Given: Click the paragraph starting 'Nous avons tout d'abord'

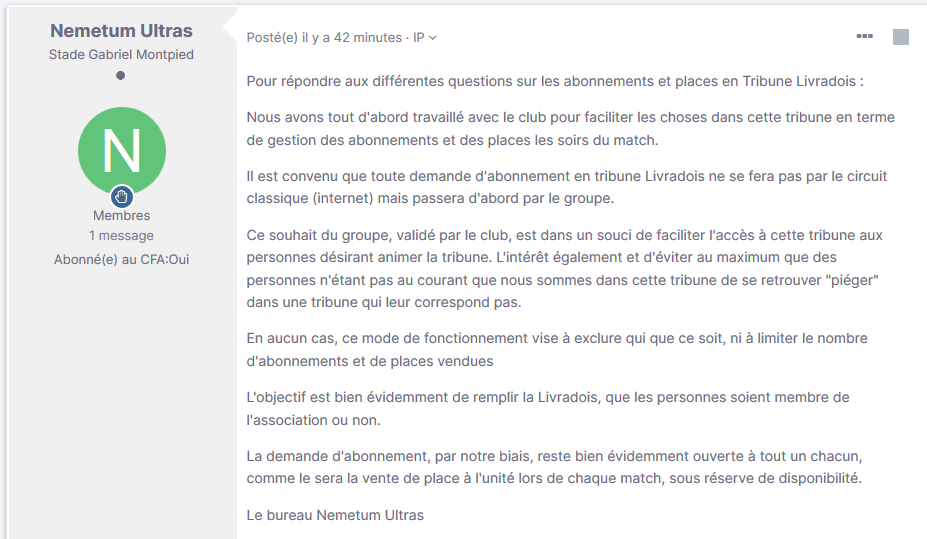Looking at the screenshot, I should [x=571, y=128].
